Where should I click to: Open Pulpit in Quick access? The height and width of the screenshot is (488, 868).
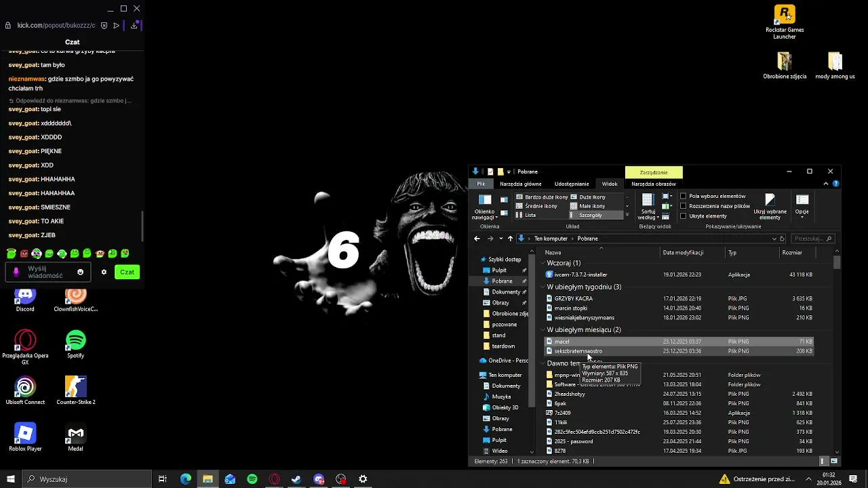coord(499,270)
